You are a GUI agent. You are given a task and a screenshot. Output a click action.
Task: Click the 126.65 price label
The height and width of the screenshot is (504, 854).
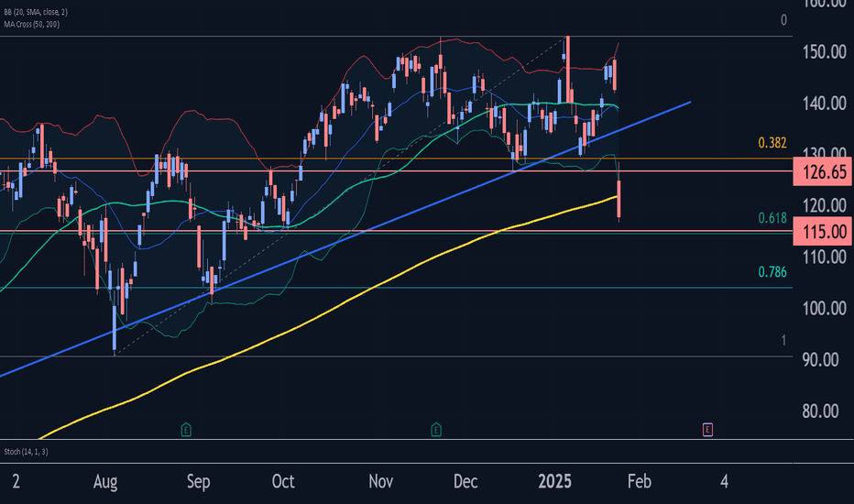[x=823, y=172]
